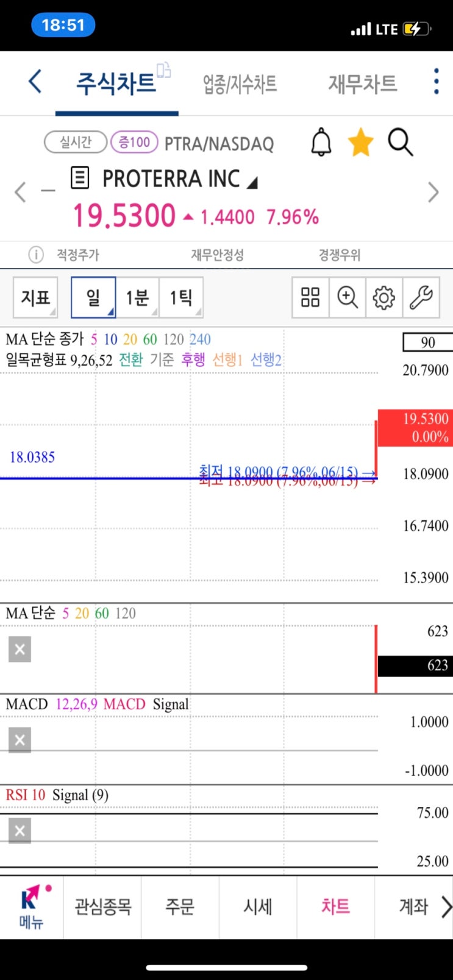Edit the 90 candle count field
The image size is (453, 980).
click(x=427, y=342)
